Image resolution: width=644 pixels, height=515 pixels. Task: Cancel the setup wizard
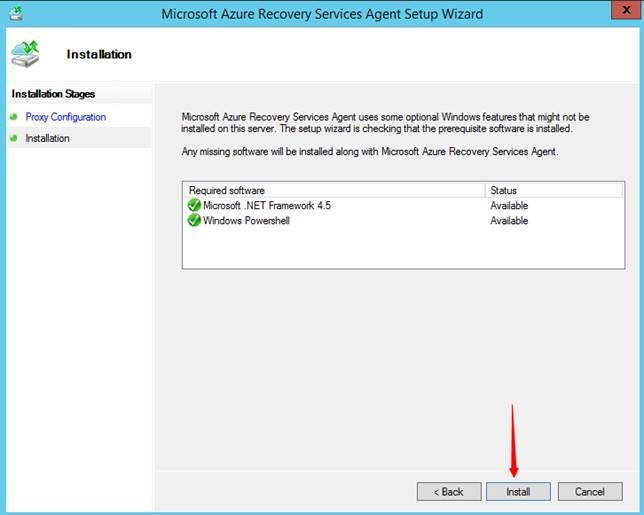pos(589,492)
